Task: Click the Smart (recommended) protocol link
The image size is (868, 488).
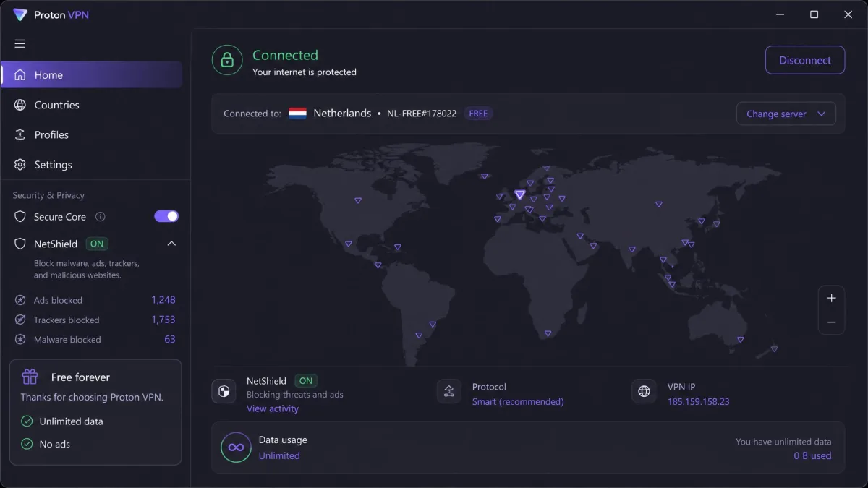Action: click(518, 401)
